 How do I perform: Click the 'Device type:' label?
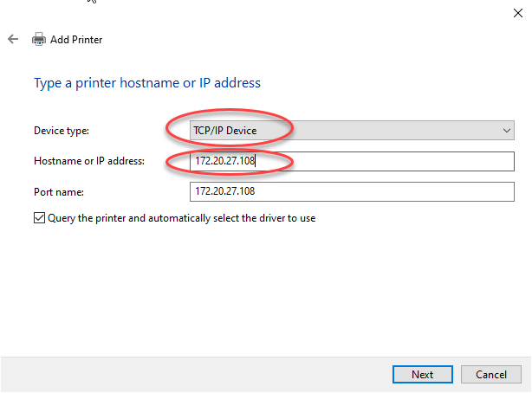[x=62, y=131]
